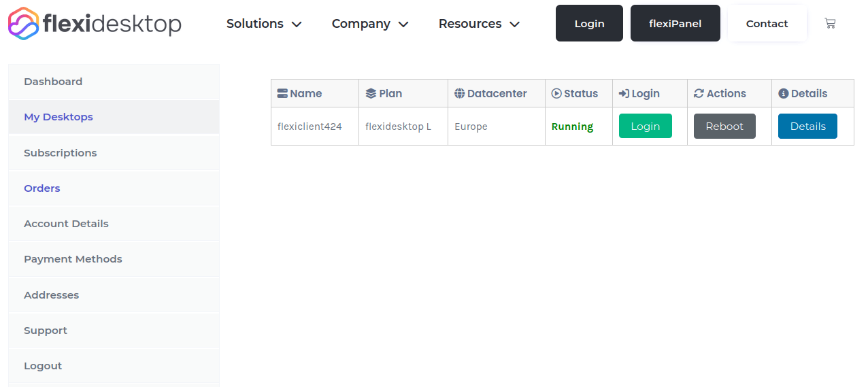Open the shopping cart icon
The width and height of the screenshot is (868, 387).
830,23
